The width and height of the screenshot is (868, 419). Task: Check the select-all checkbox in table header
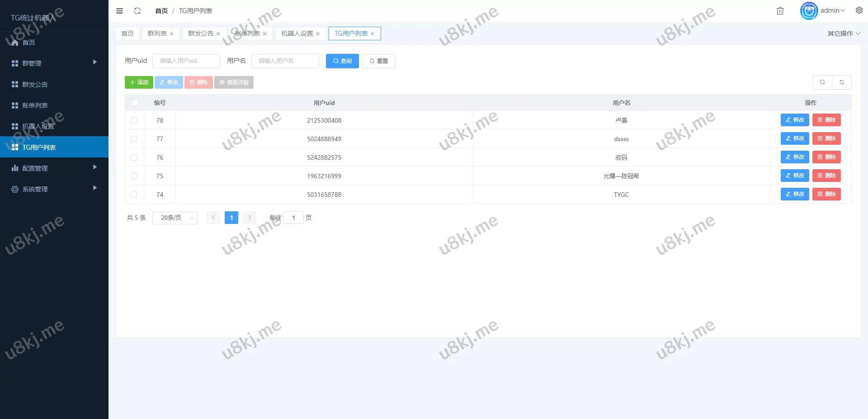135,103
